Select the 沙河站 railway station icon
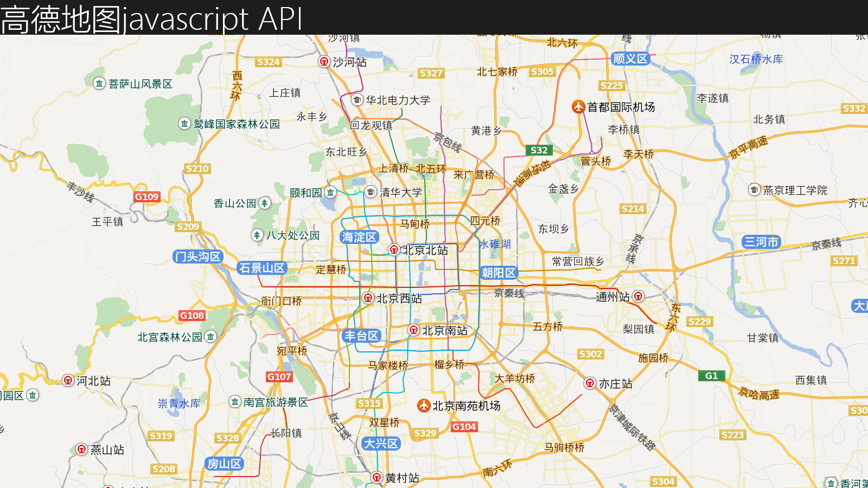The height and width of the screenshot is (488, 868). tap(324, 62)
